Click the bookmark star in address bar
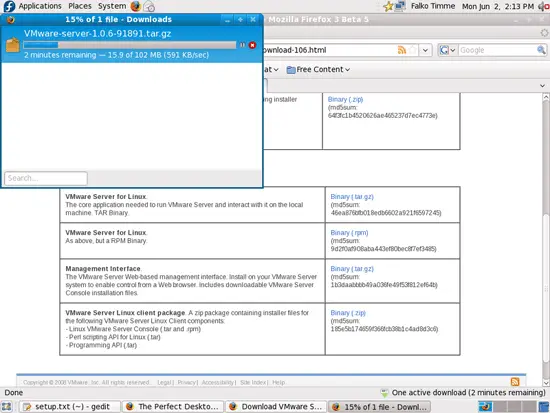Image resolution: width=550 pixels, height=413 pixels. (x=413, y=50)
